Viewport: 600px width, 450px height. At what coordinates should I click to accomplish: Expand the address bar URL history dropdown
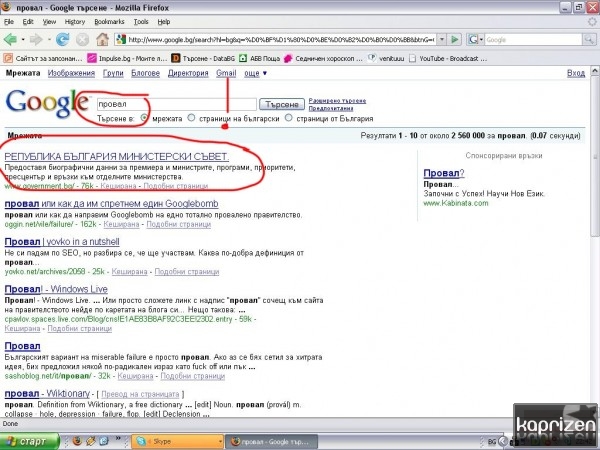442,39
